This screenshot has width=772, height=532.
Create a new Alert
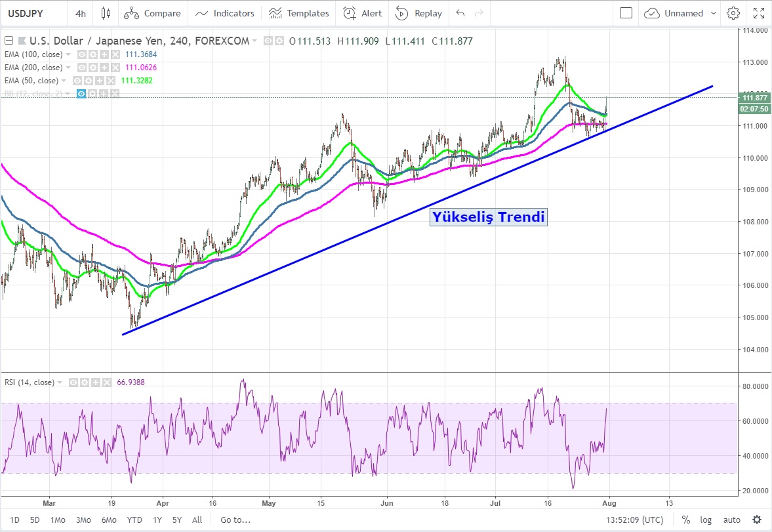(x=363, y=13)
